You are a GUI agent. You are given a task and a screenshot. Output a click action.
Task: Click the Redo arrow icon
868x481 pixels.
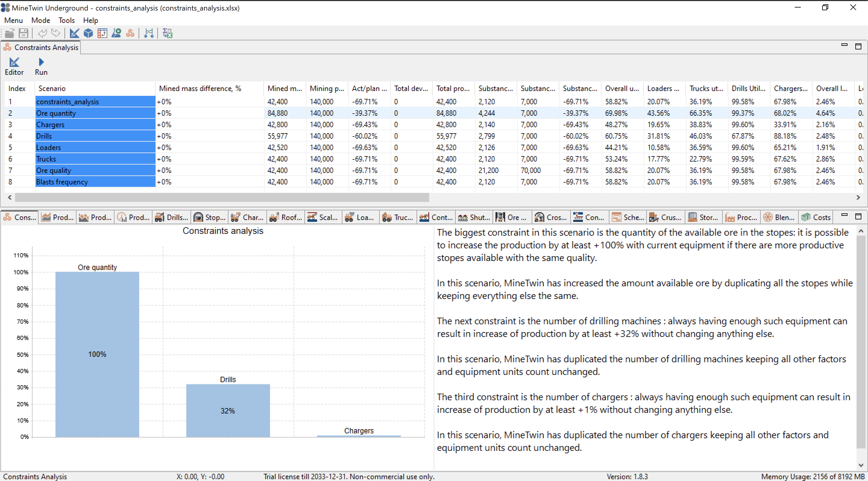click(55, 33)
